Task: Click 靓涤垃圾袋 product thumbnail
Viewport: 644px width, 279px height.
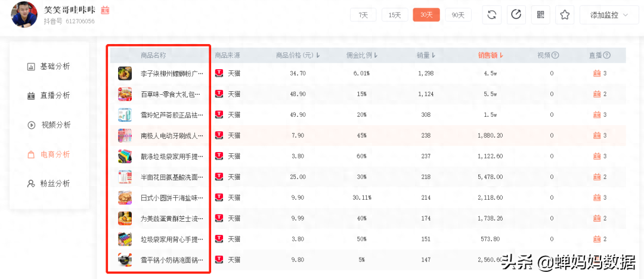Action: coord(125,156)
